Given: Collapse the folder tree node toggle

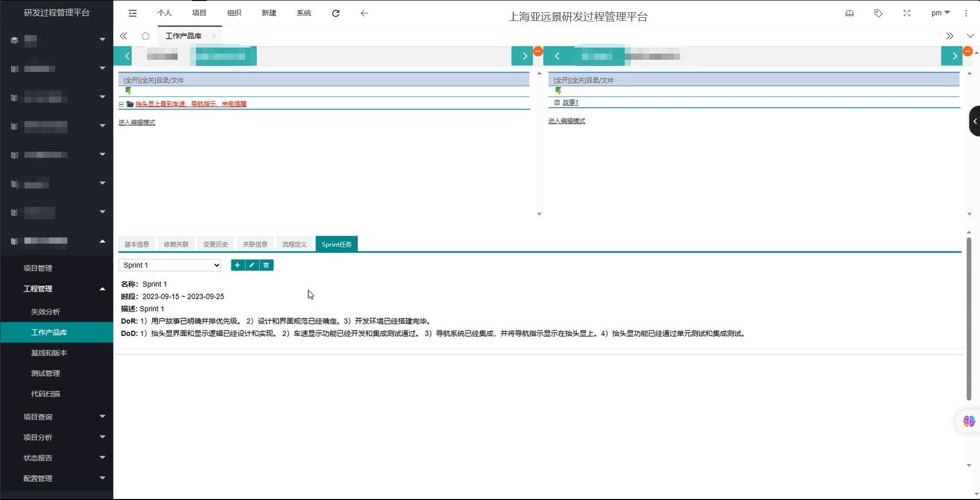Looking at the screenshot, I should (x=121, y=104).
